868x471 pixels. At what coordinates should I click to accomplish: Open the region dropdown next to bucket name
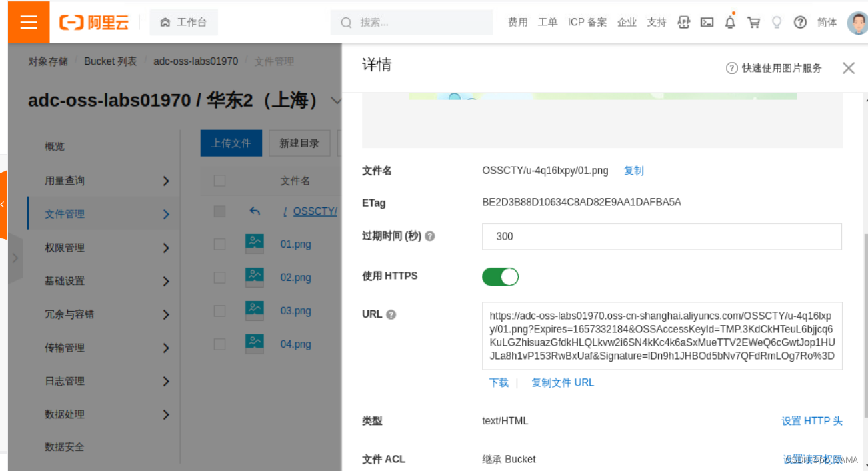(x=337, y=101)
